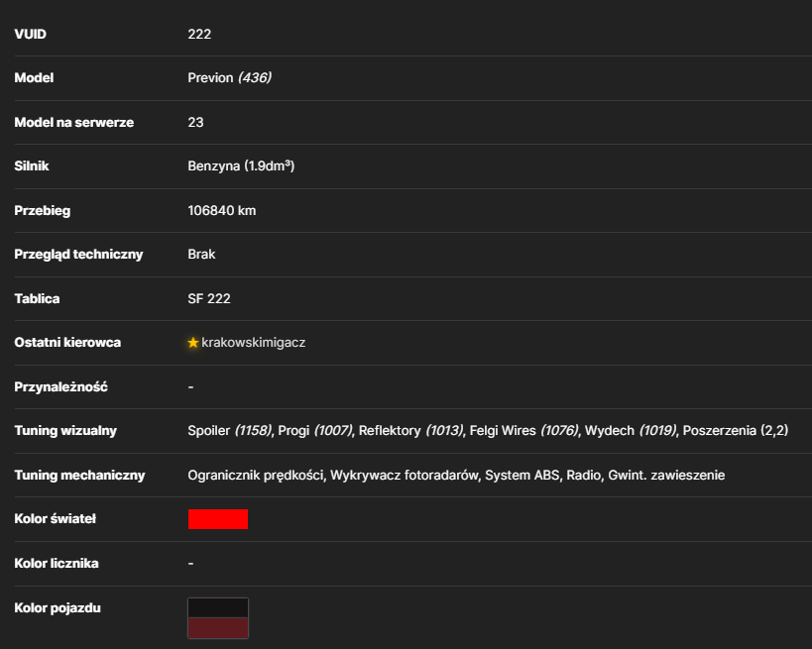Click the Wykrywacz fotoradarów tuning item
The height and width of the screenshot is (649, 812).
(x=404, y=475)
